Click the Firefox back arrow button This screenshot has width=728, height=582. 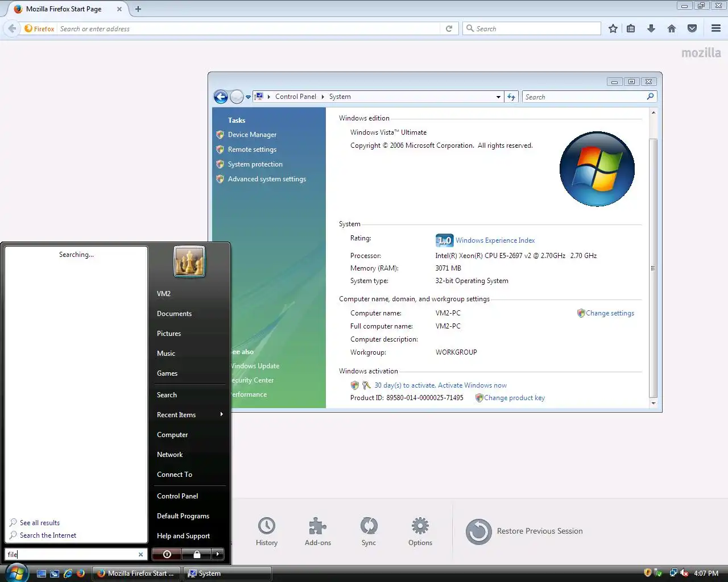click(x=12, y=28)
